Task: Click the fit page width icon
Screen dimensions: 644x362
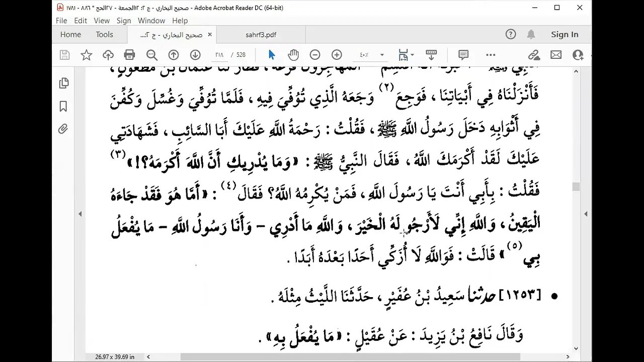Action: (x=403, y=55)
